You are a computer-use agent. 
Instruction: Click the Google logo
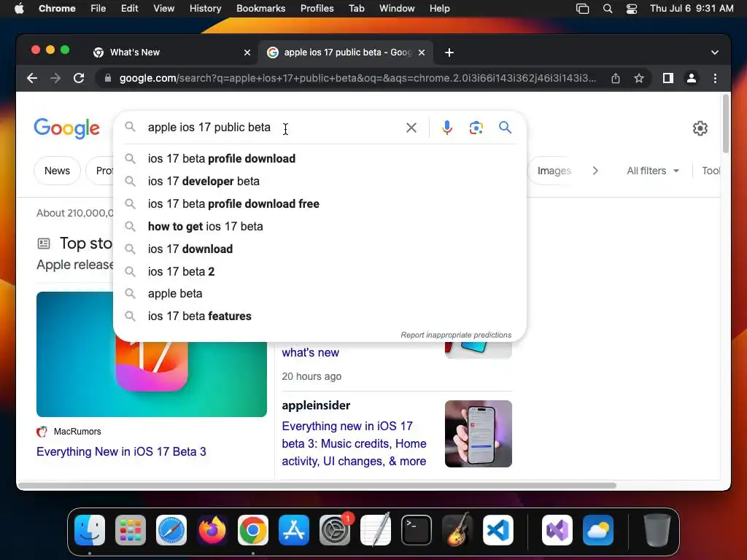tap(66, 128)
